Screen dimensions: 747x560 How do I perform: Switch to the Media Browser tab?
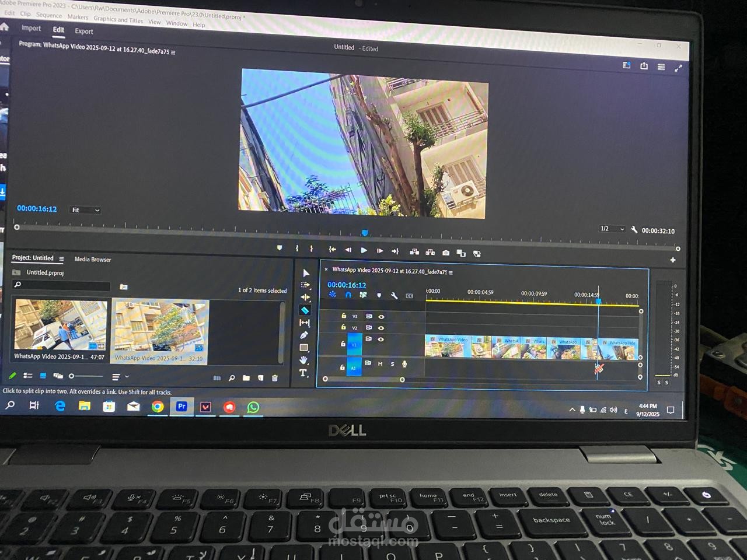(92, 260)
